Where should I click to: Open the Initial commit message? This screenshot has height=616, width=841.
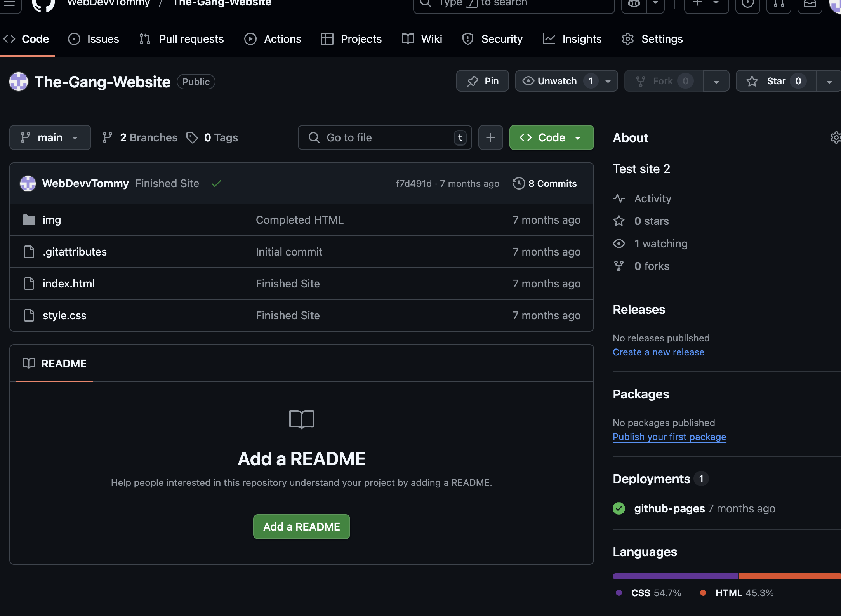coord(289,252)
